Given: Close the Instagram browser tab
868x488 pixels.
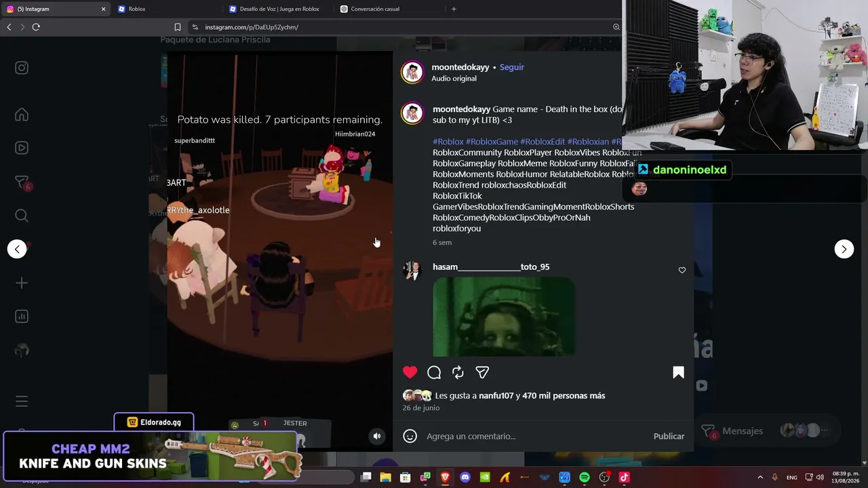Looking at the screenshot, I should coord(103,9).
